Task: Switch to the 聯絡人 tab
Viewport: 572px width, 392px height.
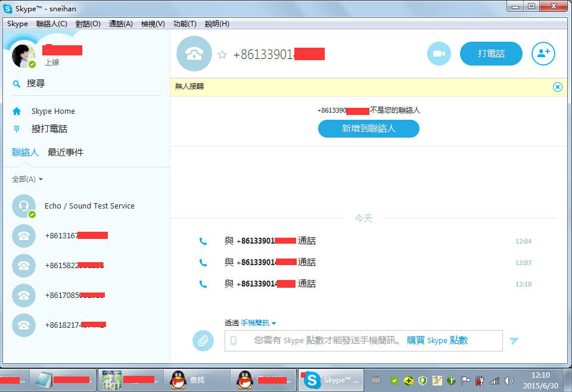Action: tap(25, 153)
